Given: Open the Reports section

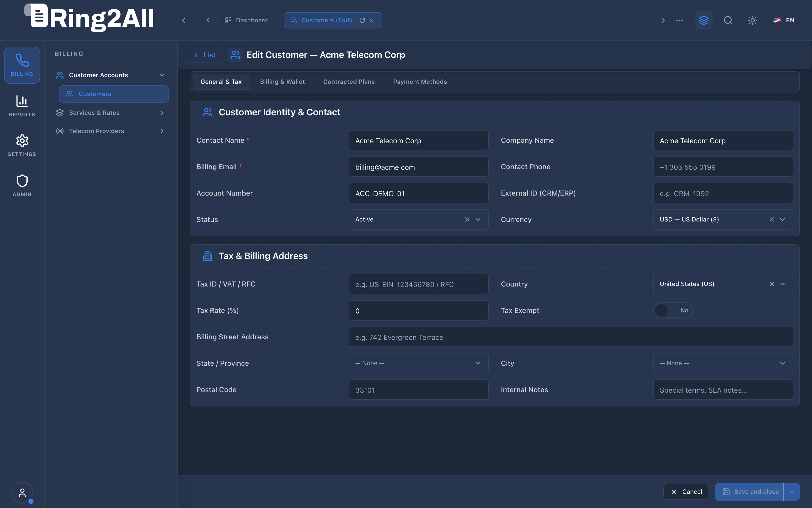Looking at the screenshot, I should click(22, 106).
